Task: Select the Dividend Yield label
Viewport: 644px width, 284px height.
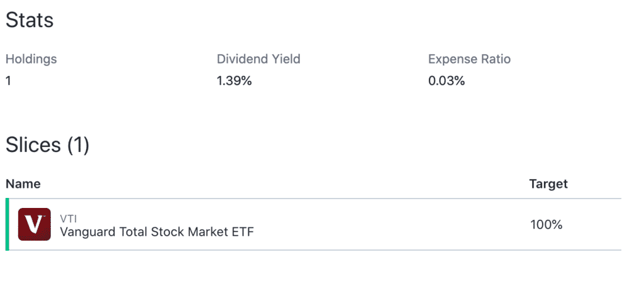Action: point(258,59)
